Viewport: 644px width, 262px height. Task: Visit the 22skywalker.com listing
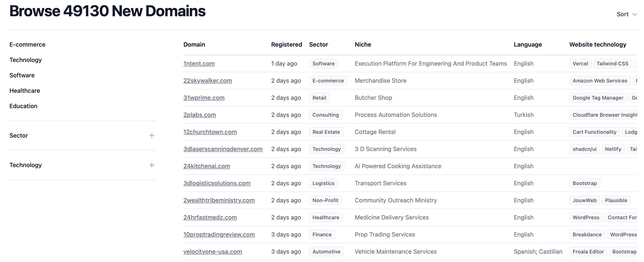pos(207,80)
